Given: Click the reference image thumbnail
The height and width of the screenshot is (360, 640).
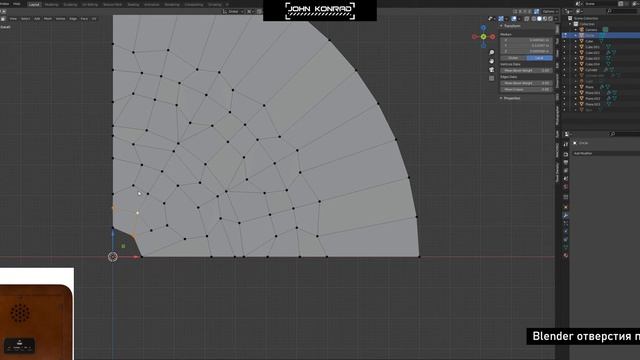Looking at the screenshot, I should [37, 313].
